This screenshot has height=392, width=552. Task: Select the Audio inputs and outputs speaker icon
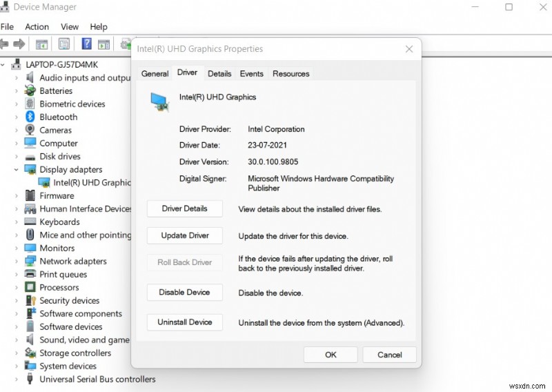coord(30,77)
